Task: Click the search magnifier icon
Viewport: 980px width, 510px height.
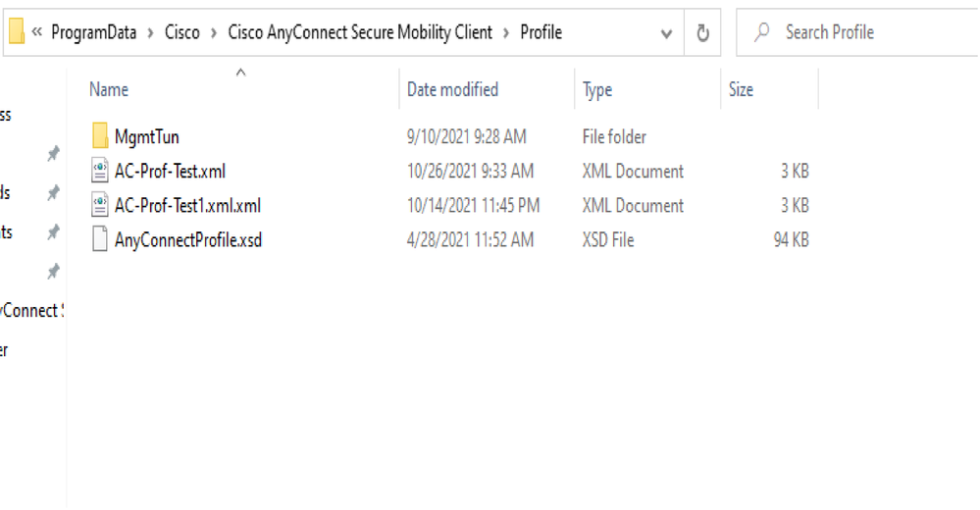Action: tap(762, 31)
